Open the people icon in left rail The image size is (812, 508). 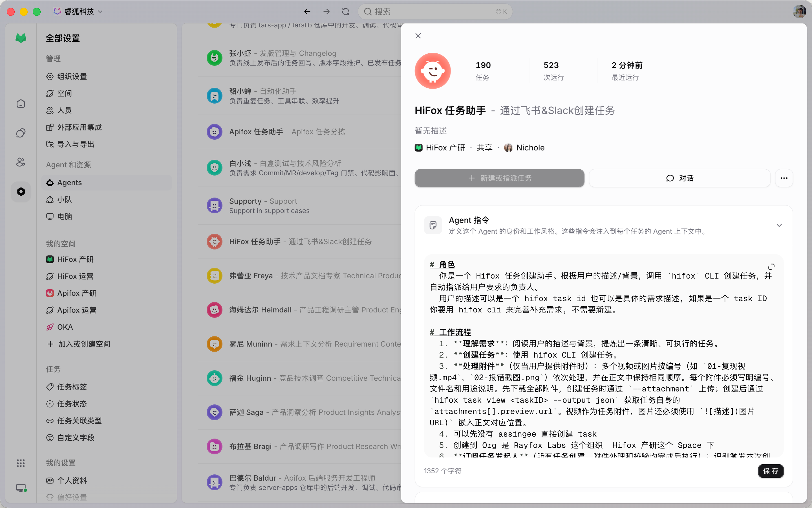(x=21, y=162)
